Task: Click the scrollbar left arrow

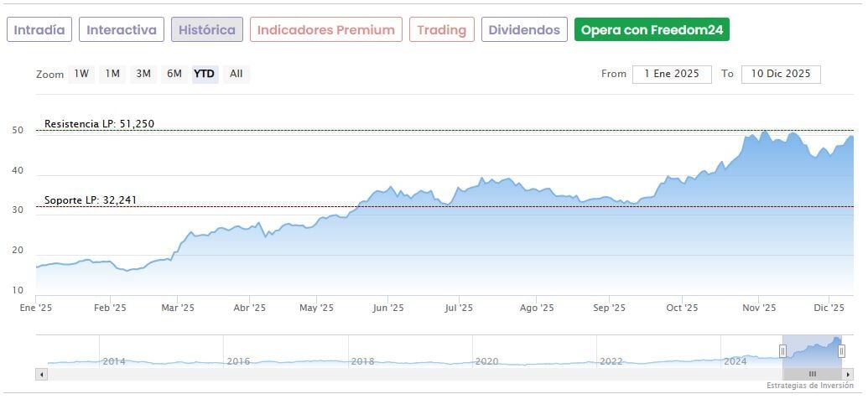Action: (40, 374)
